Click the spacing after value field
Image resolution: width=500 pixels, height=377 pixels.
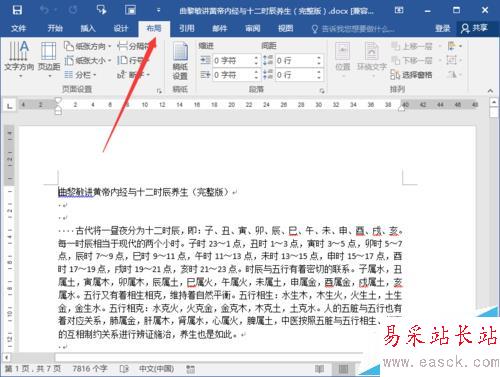[295, 75]
